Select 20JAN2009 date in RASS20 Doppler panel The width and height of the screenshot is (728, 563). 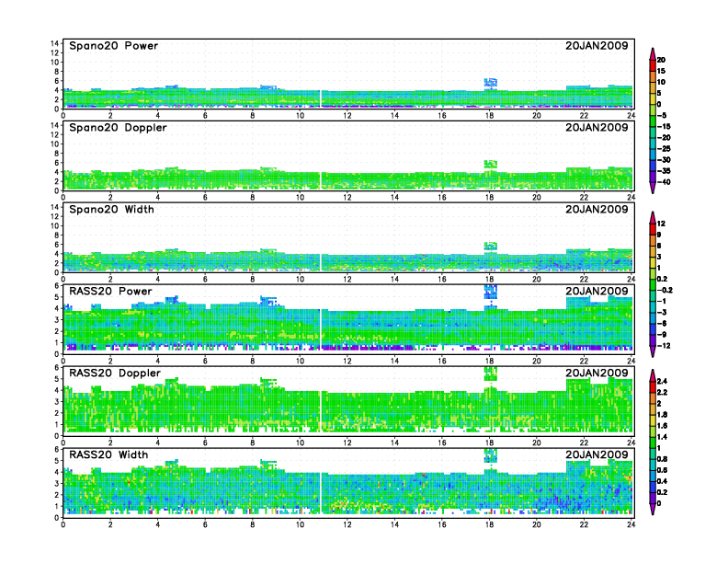point(597,373)
